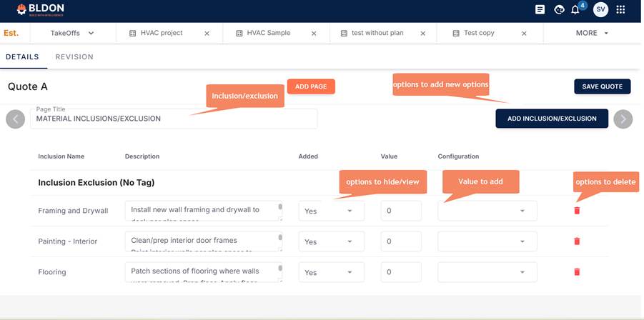Click the SAVE QUOTE button
This screenshot has height=320, width=644.
pyautogui.click(x=602, y=86)
